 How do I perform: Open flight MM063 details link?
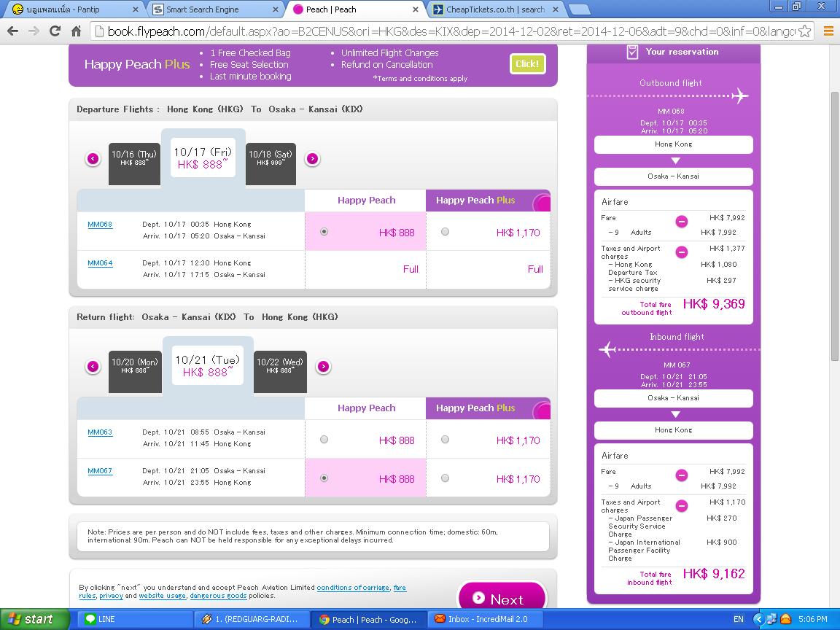coord(100,432)
